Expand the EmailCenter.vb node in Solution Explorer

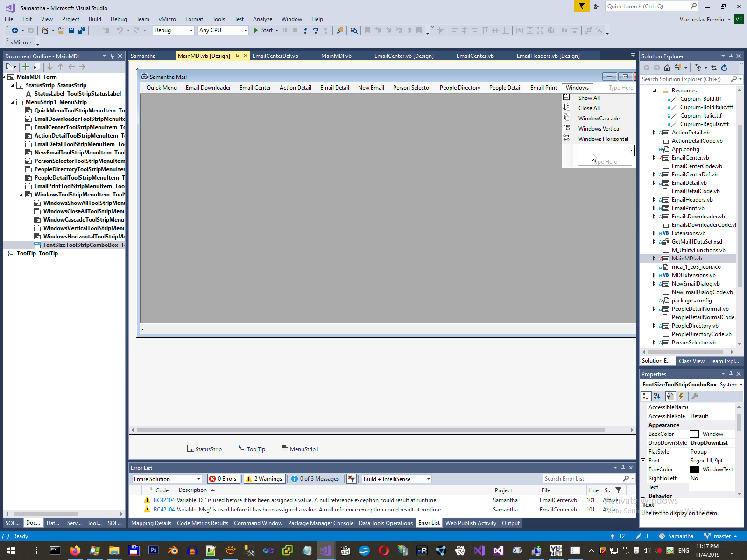[x=654, y=158]
